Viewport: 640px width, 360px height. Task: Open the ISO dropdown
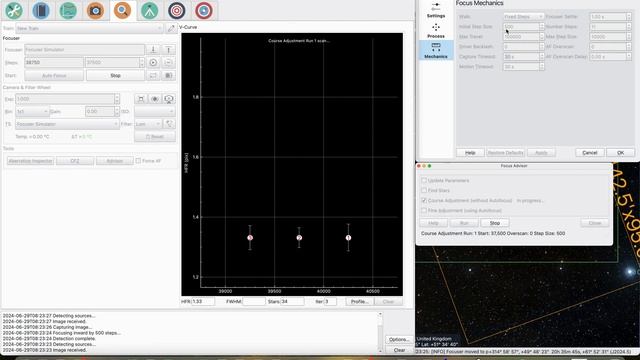tap(155, 111)
